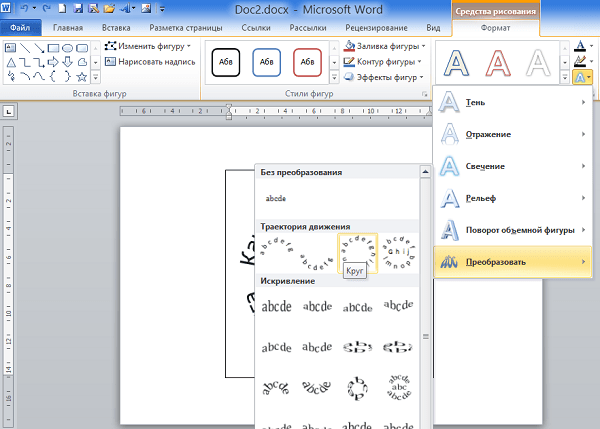Image resolution: width=600 pixels, height=429 pixels.
Task: Expand the Эффекты фигур effects menu
Action: coord(384,77)
